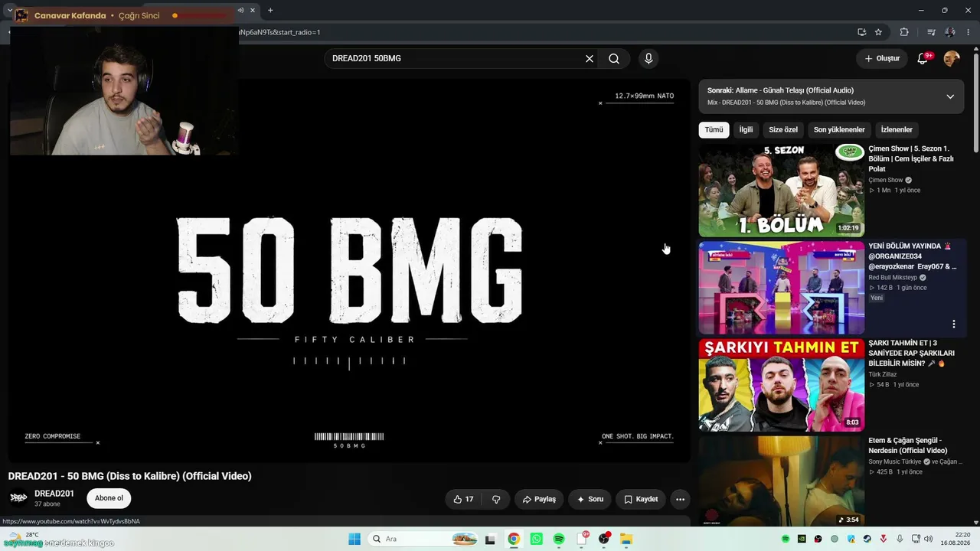Open Chrome extensions puzzle icon
980x551 pixels.
904,32
